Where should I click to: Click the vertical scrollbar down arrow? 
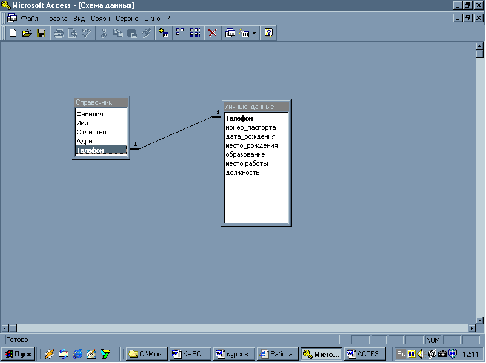click(x=480, y=320)
